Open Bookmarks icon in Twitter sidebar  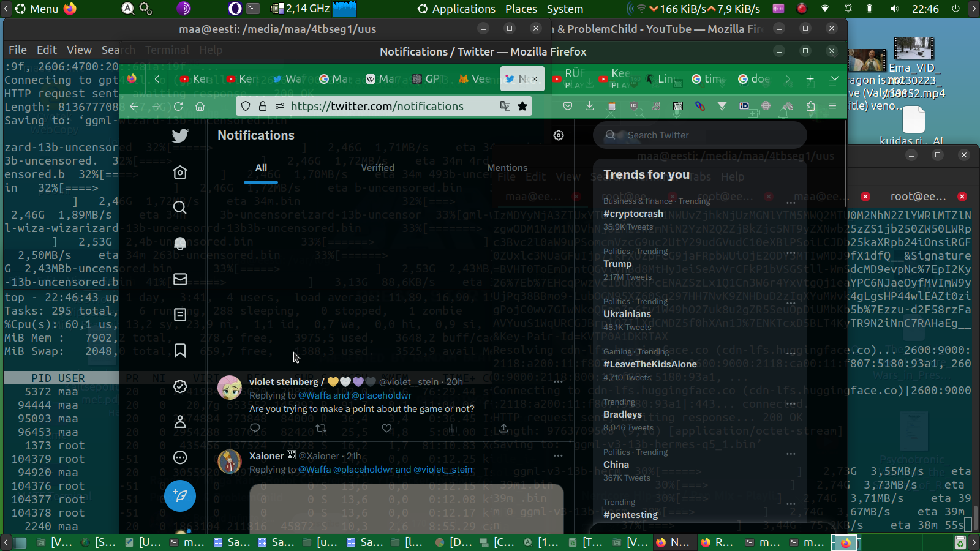pyautogui.click(x=180, y=350)
